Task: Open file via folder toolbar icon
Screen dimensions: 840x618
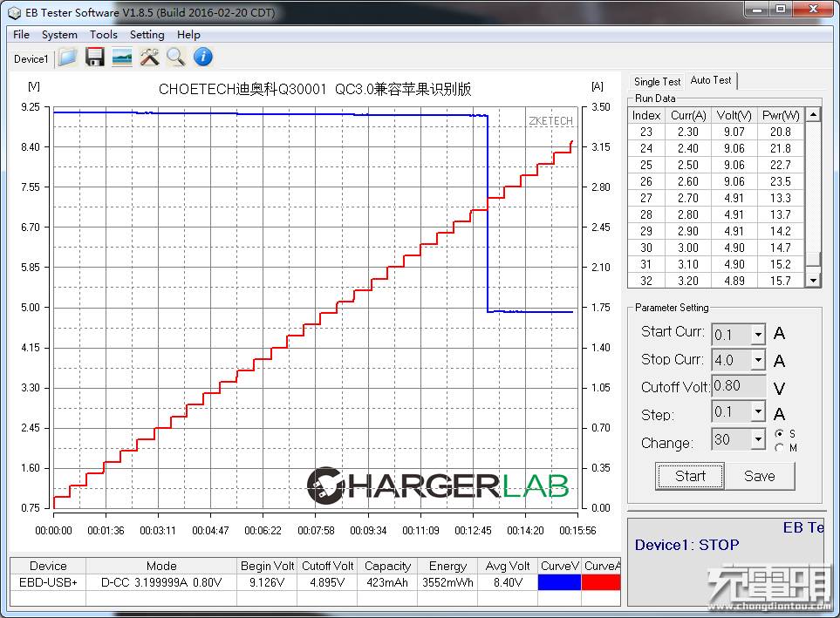Action: coord(68,57)
